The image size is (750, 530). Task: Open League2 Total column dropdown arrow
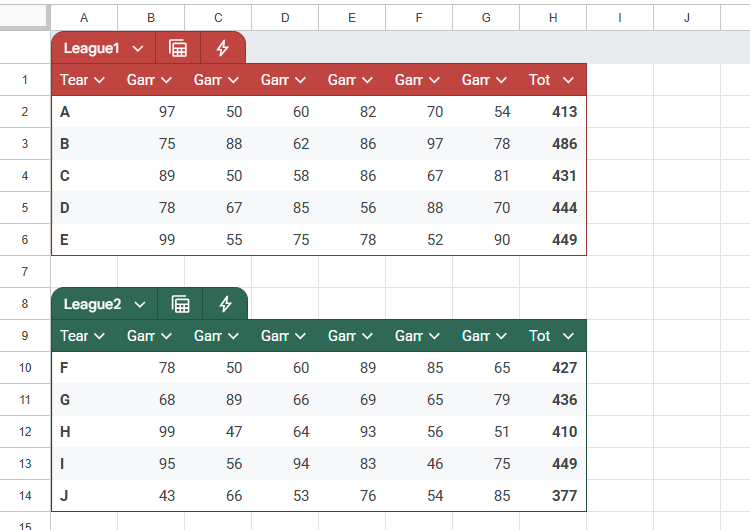click(x=568, y=336)
